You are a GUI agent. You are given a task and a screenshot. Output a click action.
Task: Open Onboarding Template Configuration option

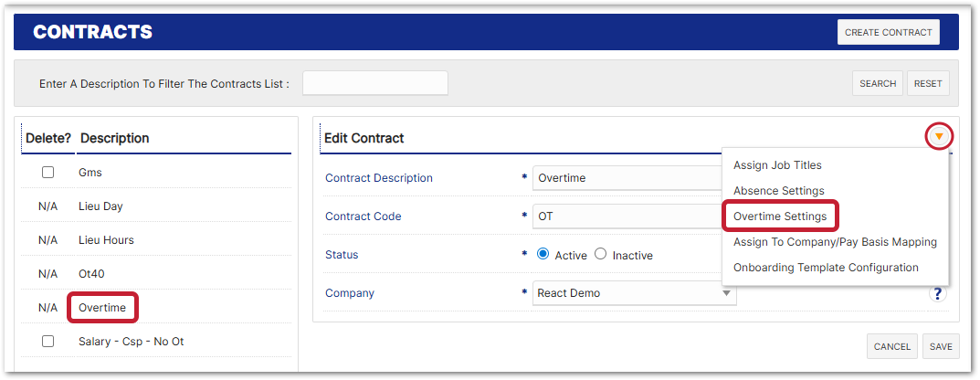pos(826,268)
